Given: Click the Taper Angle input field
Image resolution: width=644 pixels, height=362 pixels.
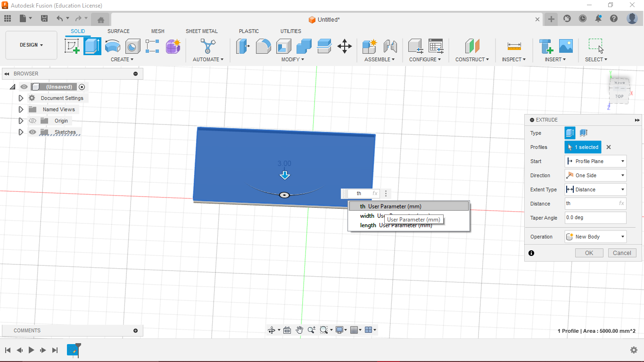Looking at the screenshot, I should 595,218.
